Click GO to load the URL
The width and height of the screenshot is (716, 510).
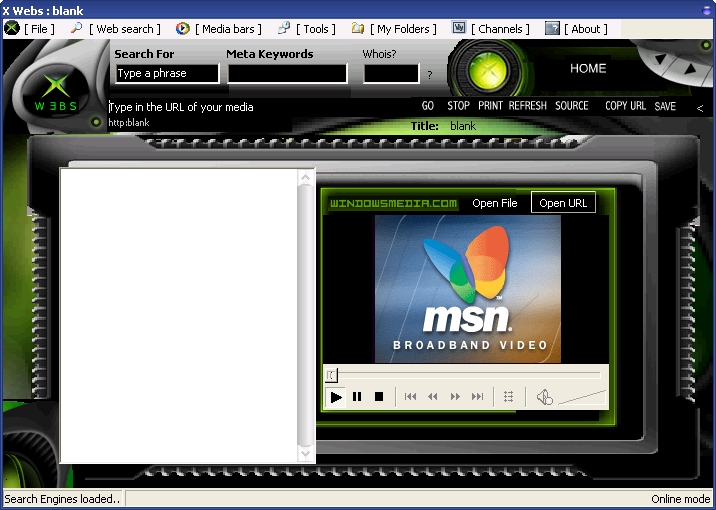pos(427,106)
